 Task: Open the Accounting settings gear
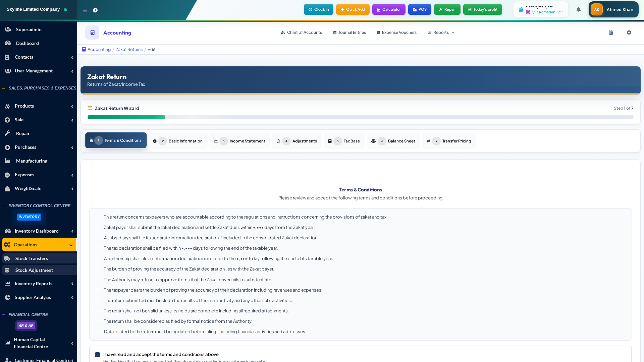tap(629, 33)
